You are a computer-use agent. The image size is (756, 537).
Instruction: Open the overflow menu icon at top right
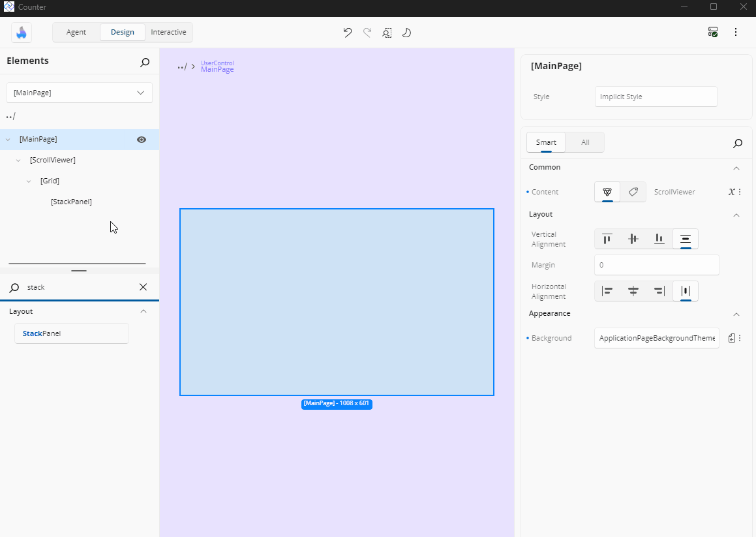tap(736, 31)
